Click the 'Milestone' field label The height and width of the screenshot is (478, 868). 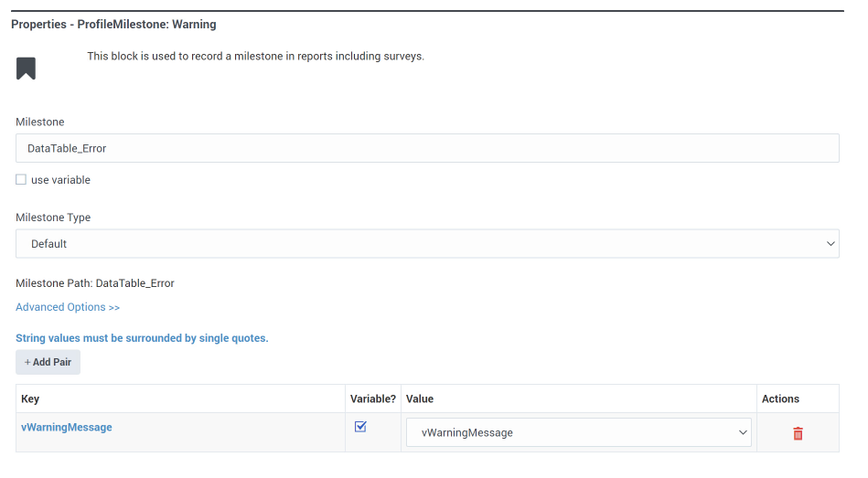pyautogui.click(x=40, y=122)
